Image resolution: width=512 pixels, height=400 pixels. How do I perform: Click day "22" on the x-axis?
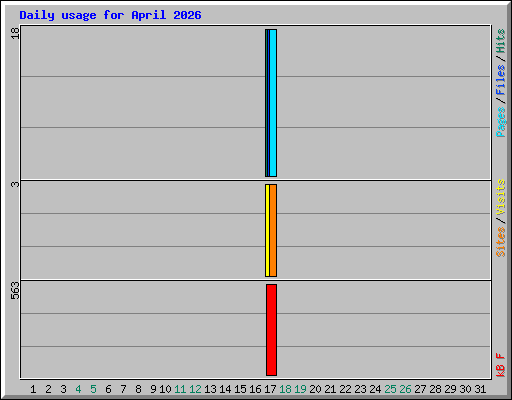(345, 389)
